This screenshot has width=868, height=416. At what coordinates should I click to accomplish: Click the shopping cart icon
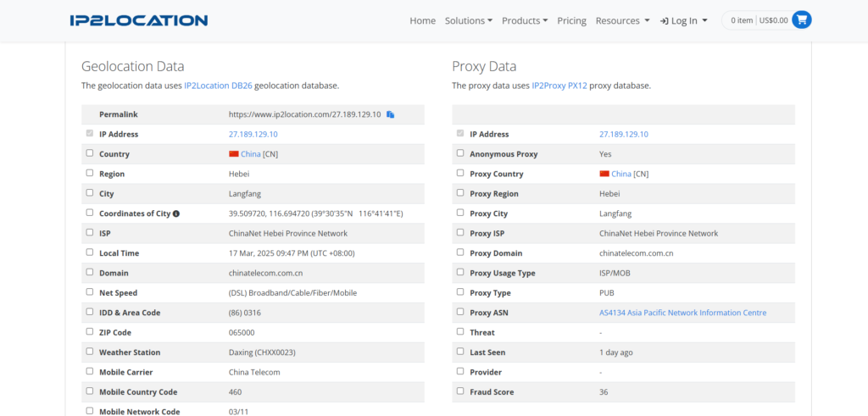(x=801, y=20)
